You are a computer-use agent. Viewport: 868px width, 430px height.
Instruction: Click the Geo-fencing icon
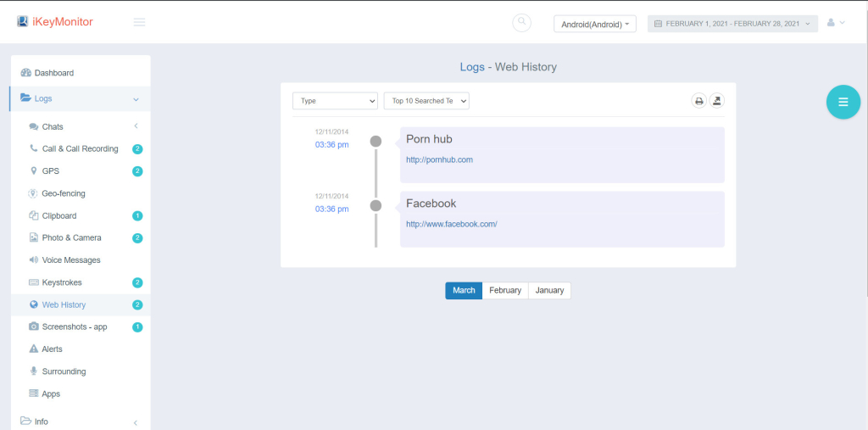coord(33,193)
